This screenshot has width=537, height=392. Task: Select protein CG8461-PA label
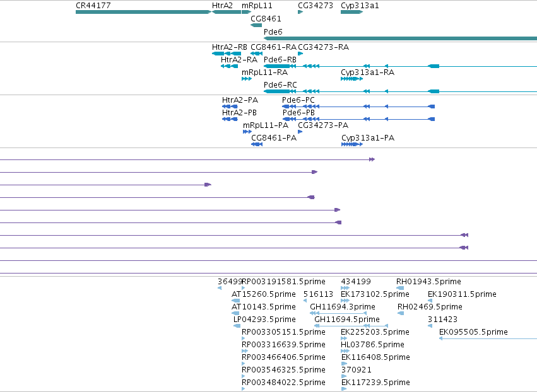(x=274, y=138)
